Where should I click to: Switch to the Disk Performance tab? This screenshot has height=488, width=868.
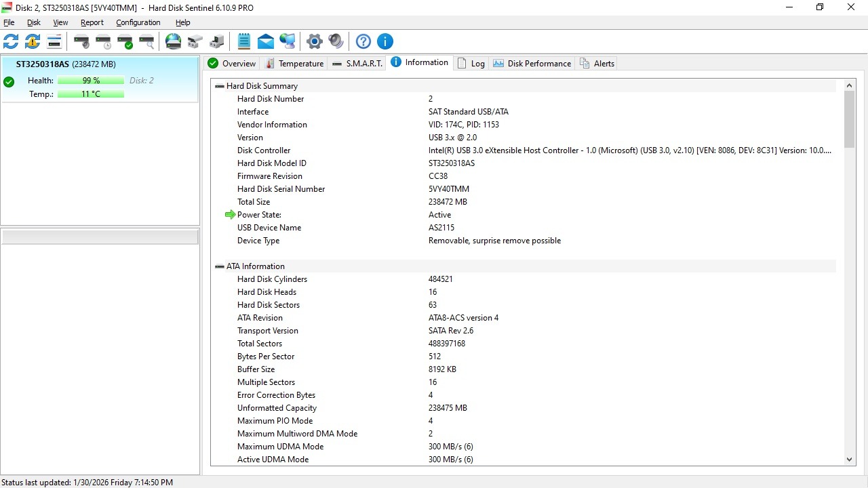coord(532,64)
